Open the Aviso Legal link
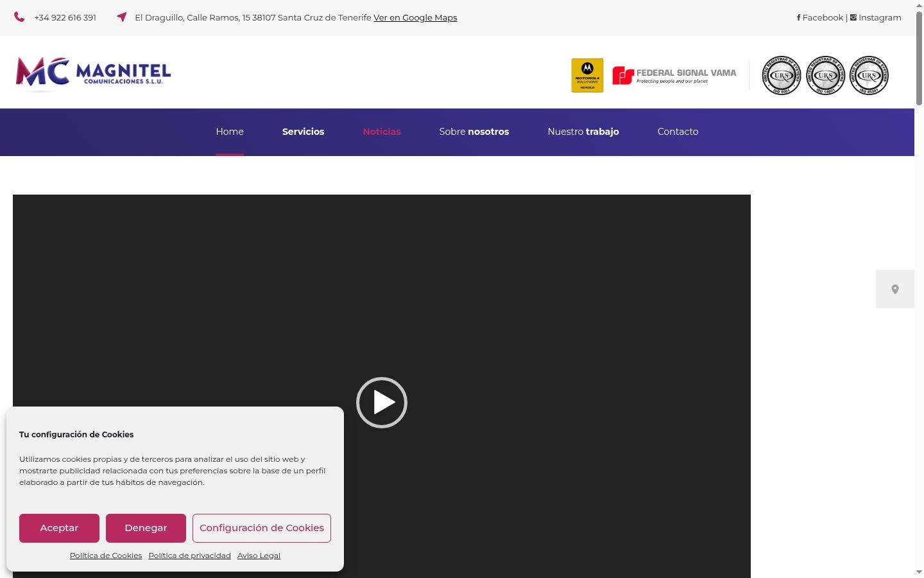924x578 pixels. (259, 556)
